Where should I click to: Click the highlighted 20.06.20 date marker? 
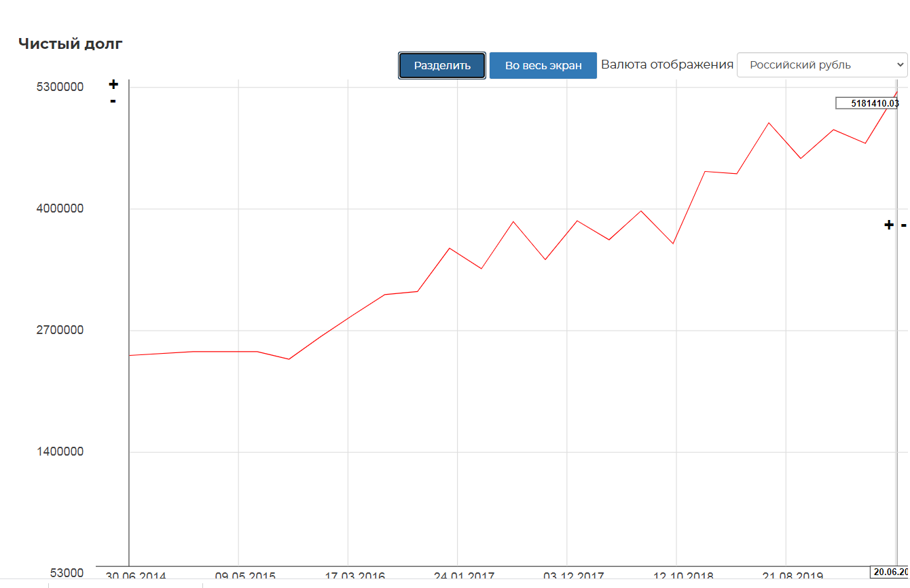pos(890,572)
